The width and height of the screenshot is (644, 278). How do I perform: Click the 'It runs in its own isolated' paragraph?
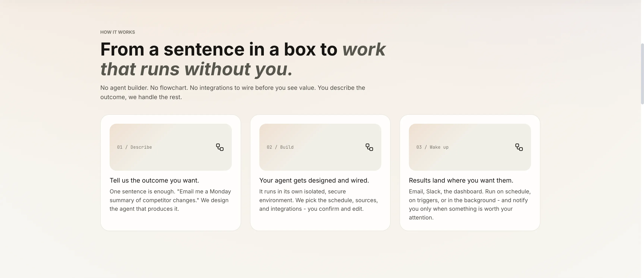[319, 200]
